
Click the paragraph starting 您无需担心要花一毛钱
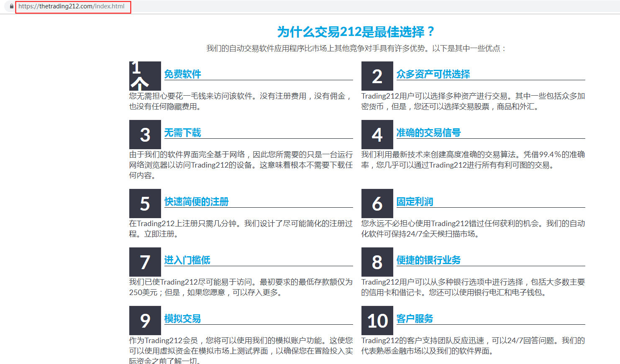tap(241, 101)
